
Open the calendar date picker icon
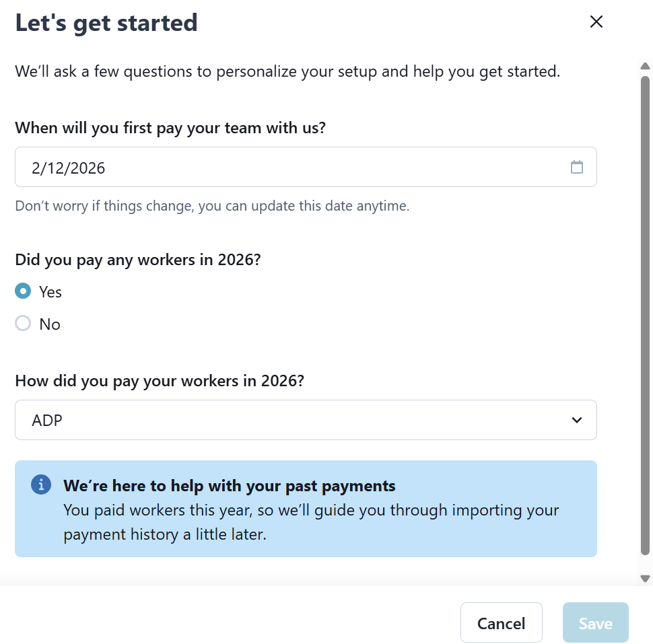click(577, 167)
